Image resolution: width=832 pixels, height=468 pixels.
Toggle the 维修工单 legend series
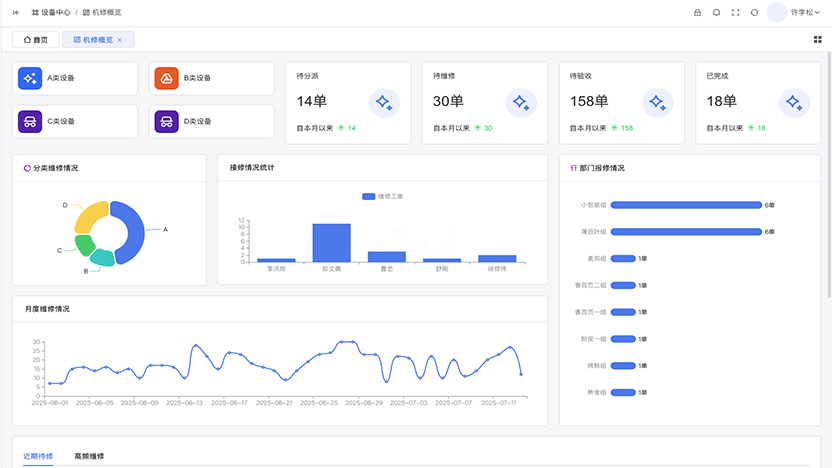pyautogui.click(x=383, y=196)
